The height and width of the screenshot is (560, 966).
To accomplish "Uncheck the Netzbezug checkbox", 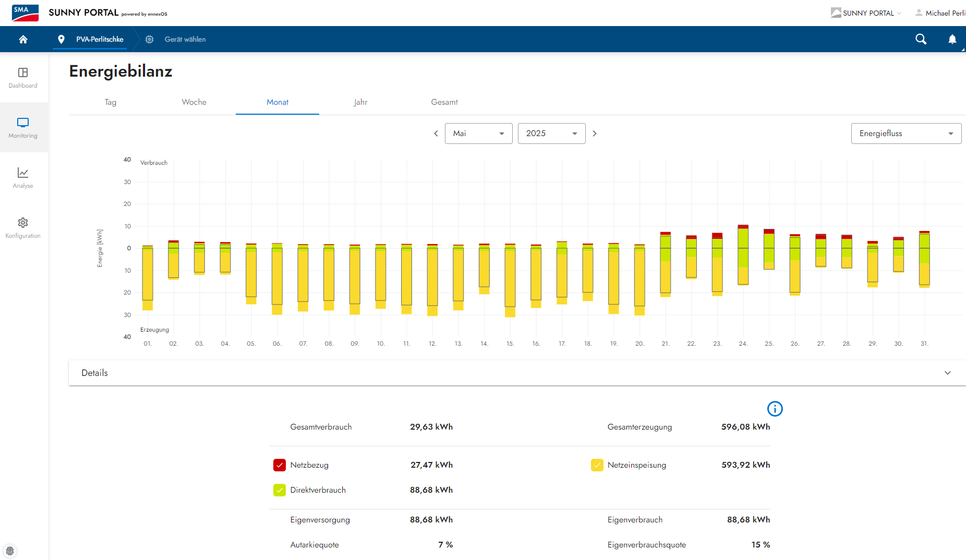I will point(280,465).
